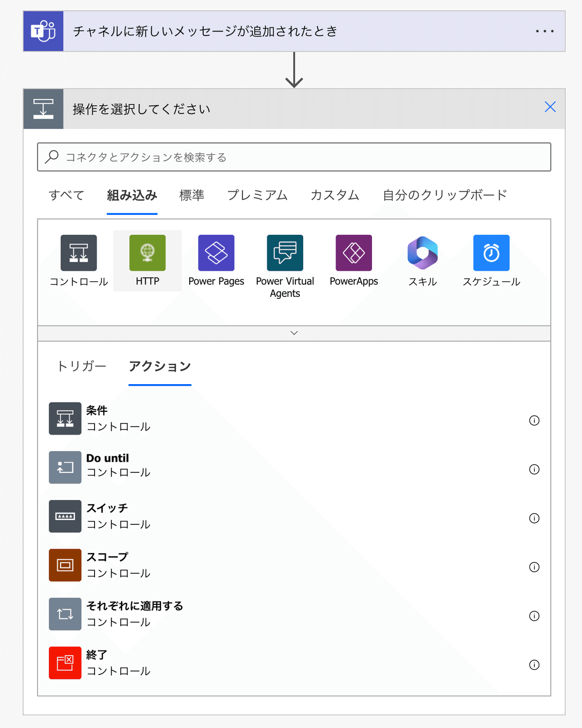Show info for 終了 action
This screenshot has height=728, width=582.
(x=534, y=665)
